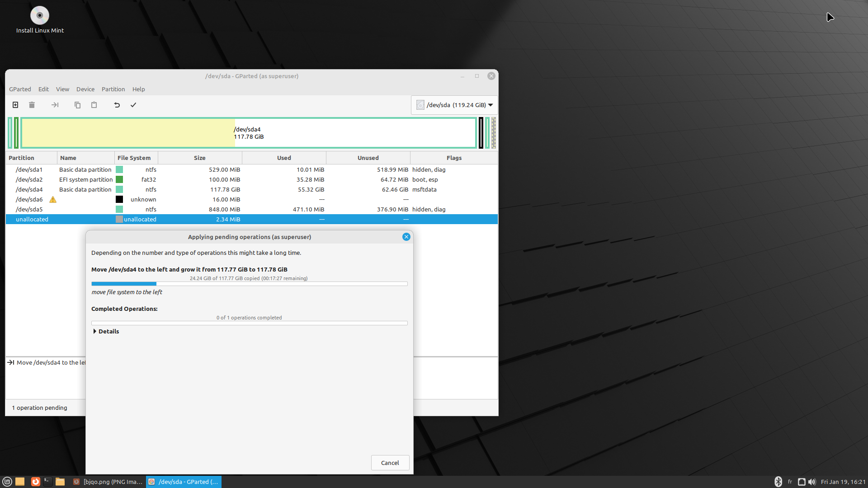Screen dimensions: 868x488
Task: Open the Partition menu
Action: coord(113,89)
